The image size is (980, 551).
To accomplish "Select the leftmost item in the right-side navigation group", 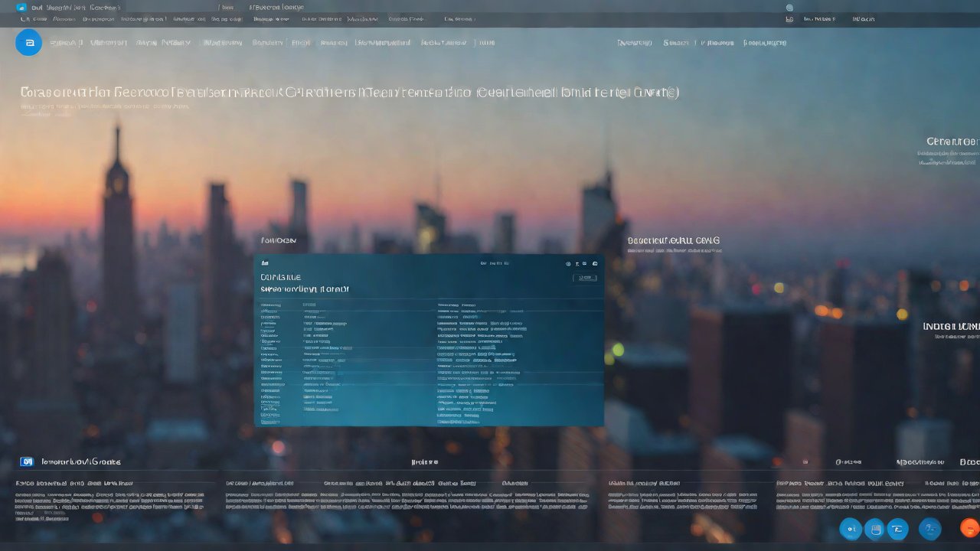I will tap(635, 43).
